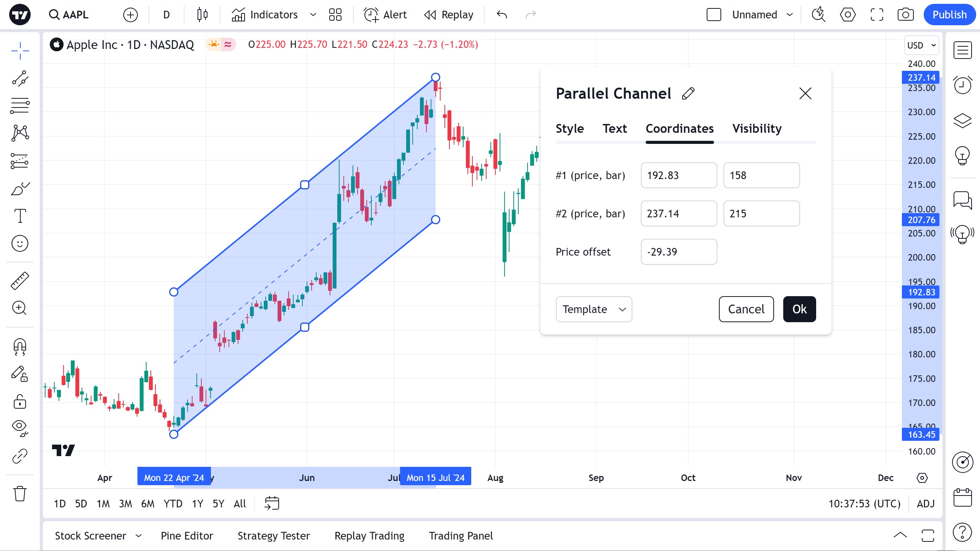The height and width of the screenshot is (551, 980).
Task: Switch to the Style tab
Action: tap(570, 129)
